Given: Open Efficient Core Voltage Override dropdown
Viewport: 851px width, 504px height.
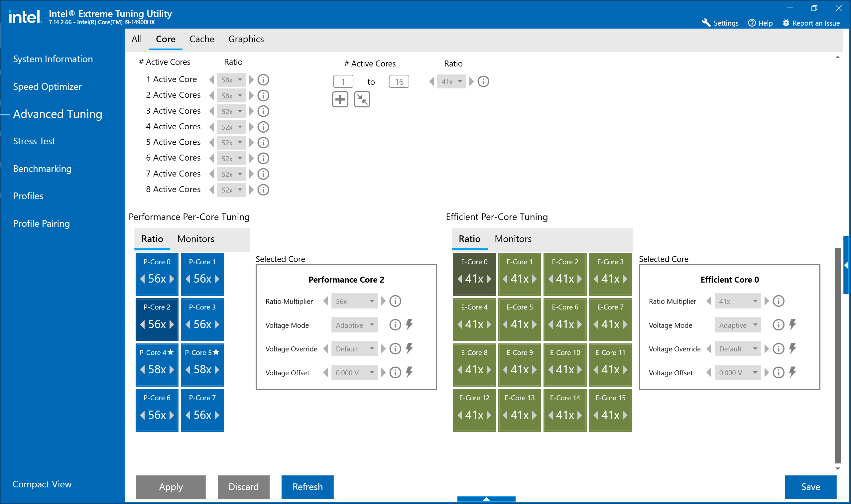Looking at the screenshot, I should (738, 349).
